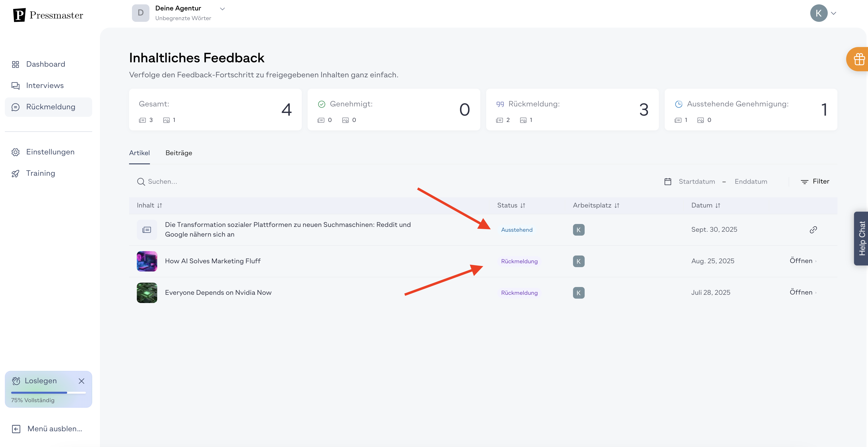This screenshot has width=868, height=447.
Task: Click the calendar icon for date range
Action: coord(668,182)
